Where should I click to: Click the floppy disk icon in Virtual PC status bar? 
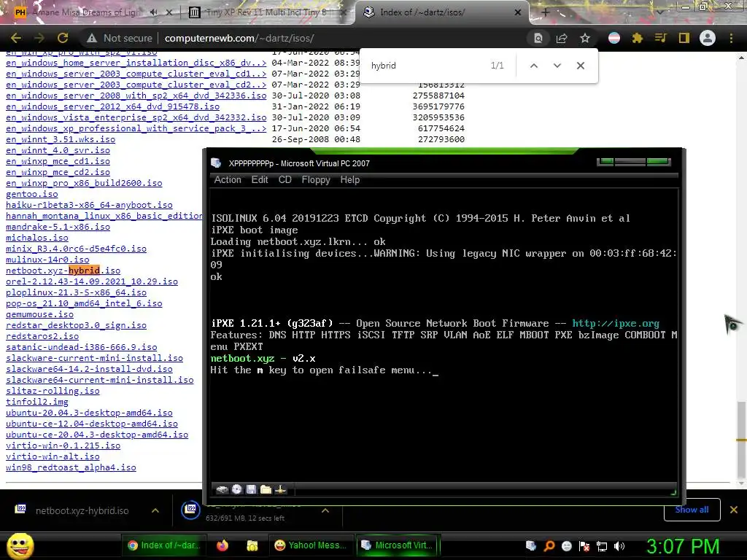(251, 489)
